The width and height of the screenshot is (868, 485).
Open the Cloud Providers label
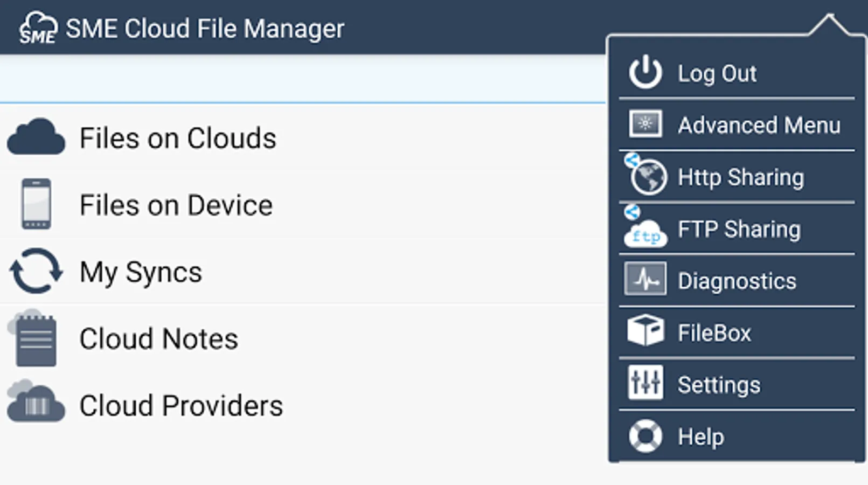[x=181, y=405]
